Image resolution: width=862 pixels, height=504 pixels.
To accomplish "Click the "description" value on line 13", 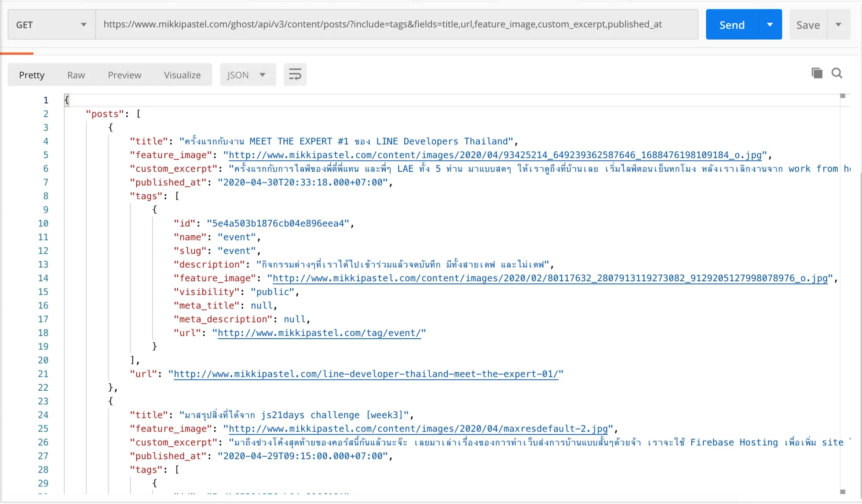I will tap(403, 264).
